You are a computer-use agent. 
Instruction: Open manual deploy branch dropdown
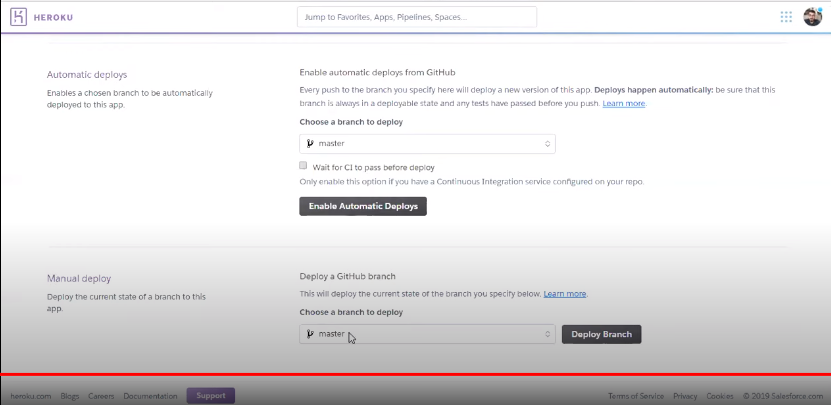(427, 334)
